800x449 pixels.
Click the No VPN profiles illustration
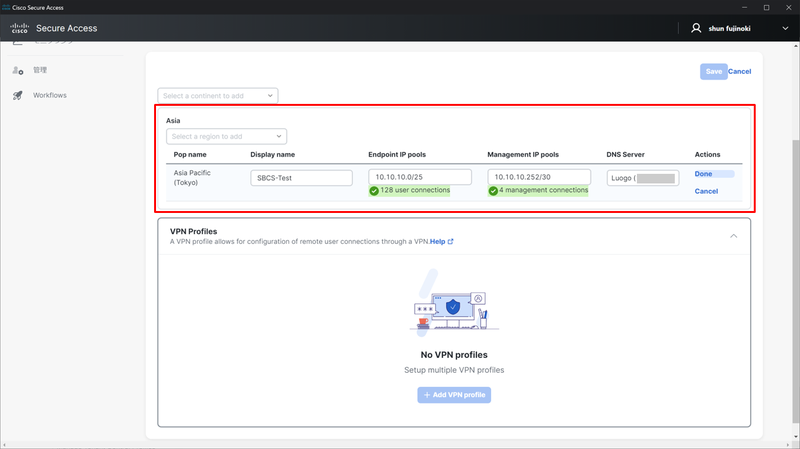[454, 303]
